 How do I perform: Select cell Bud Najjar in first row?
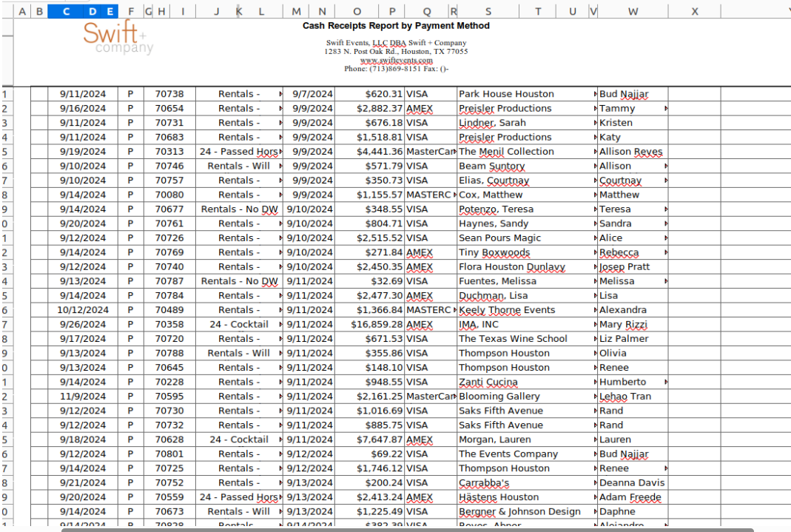[x=633, y=94]
